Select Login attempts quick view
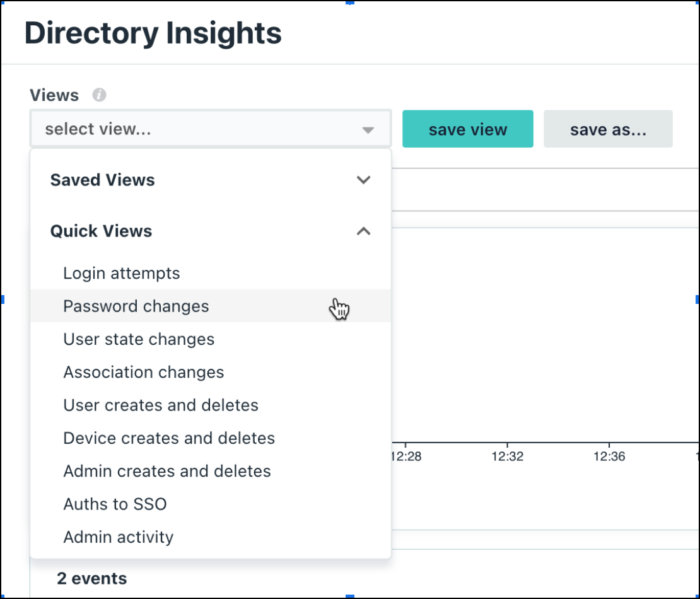Image resolution: width=700 pixels, height=599 pixels. click(x=122, y=274)
